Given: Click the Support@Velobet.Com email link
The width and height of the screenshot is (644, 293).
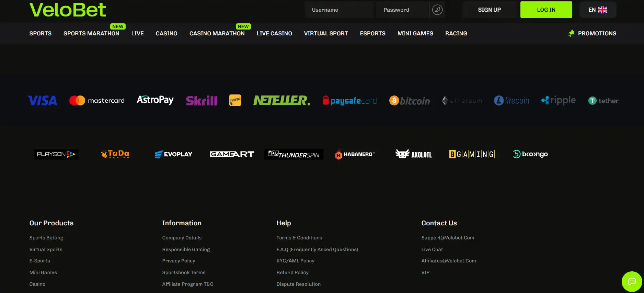Looking at the screenshot, I should (448, 238).
